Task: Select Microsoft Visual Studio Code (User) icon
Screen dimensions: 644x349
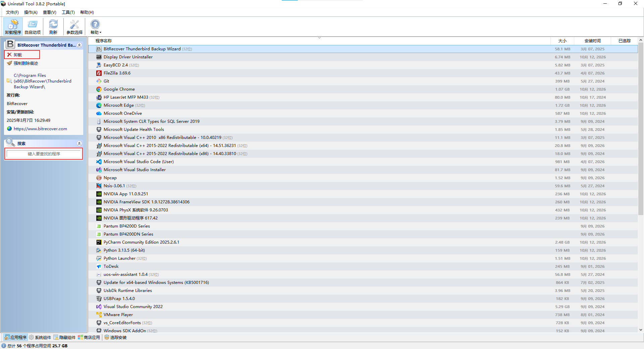Action: pos(99,162)
